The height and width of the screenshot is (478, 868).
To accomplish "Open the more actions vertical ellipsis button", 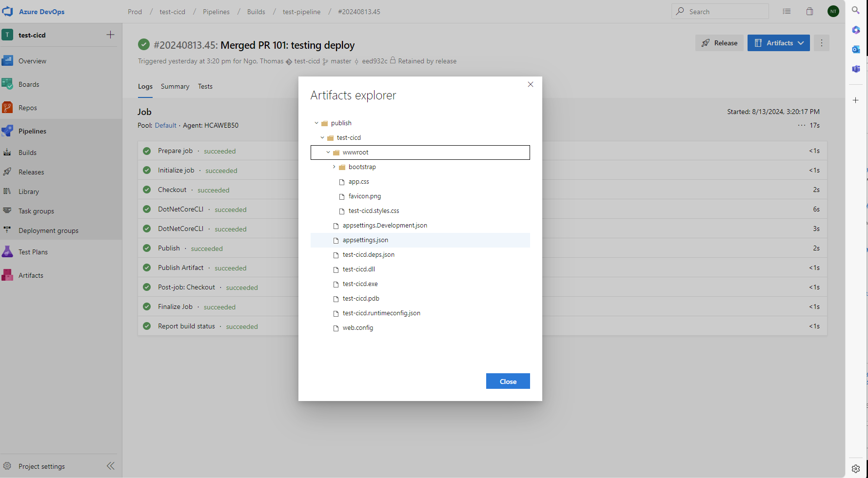I will click(822, 43).
